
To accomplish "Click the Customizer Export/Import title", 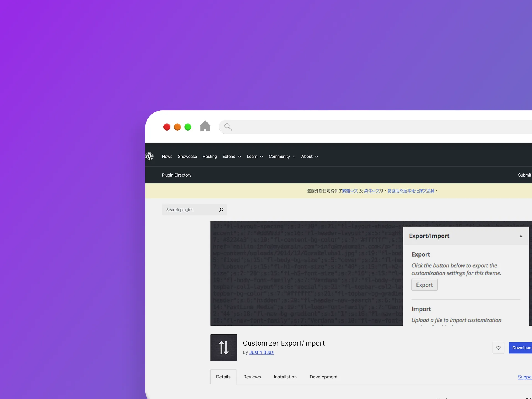I will coord(283,343).
